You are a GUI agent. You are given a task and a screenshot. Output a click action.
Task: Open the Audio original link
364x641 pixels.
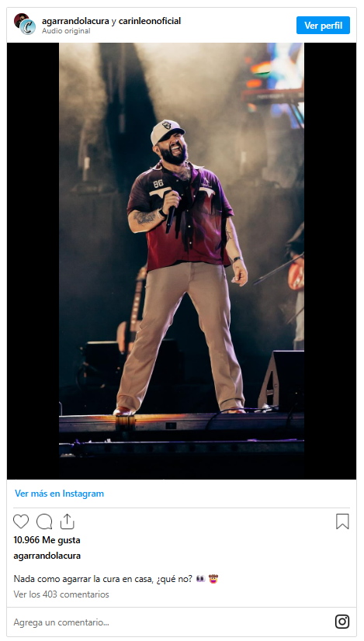(66, 31)
